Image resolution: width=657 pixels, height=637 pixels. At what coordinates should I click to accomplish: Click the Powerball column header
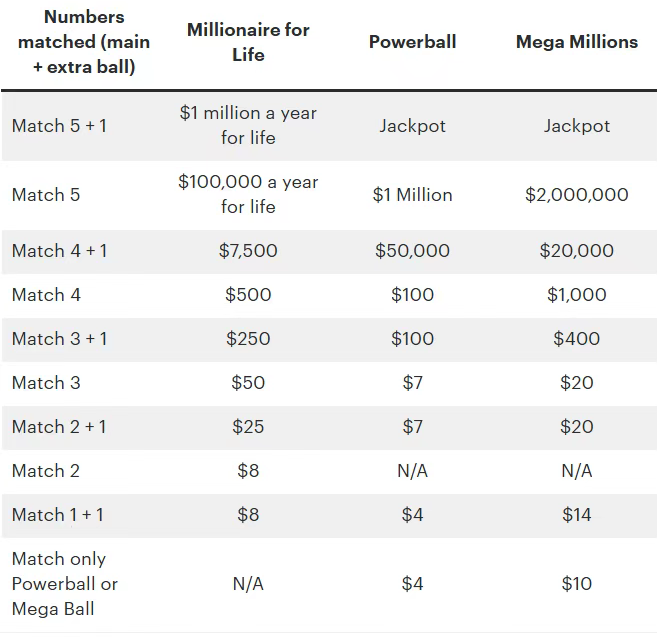coord(412,42)
